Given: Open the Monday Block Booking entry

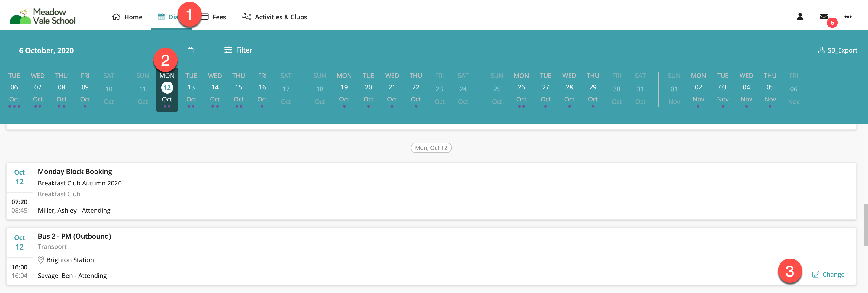Looking at the screenshot, I should click(431, 191).
